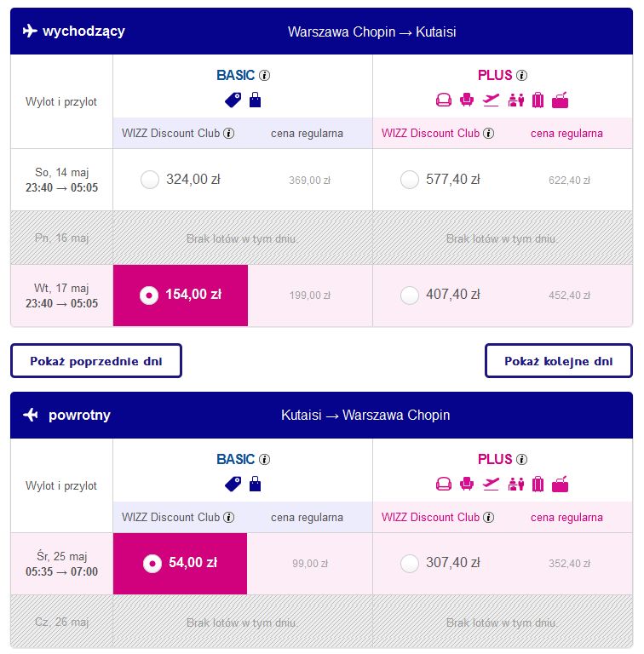The width and height of the screenshot is (644, 654).
Task: Select the 407,40 zł PLUS fare for 17 maj
Action: click(410, 295)
